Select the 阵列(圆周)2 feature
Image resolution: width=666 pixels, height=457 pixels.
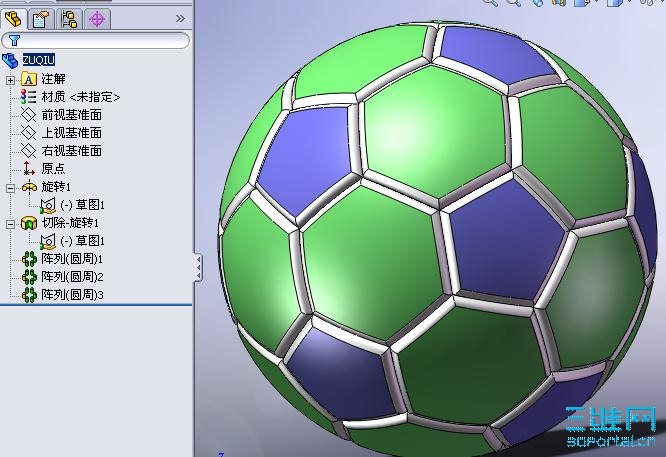72,276
